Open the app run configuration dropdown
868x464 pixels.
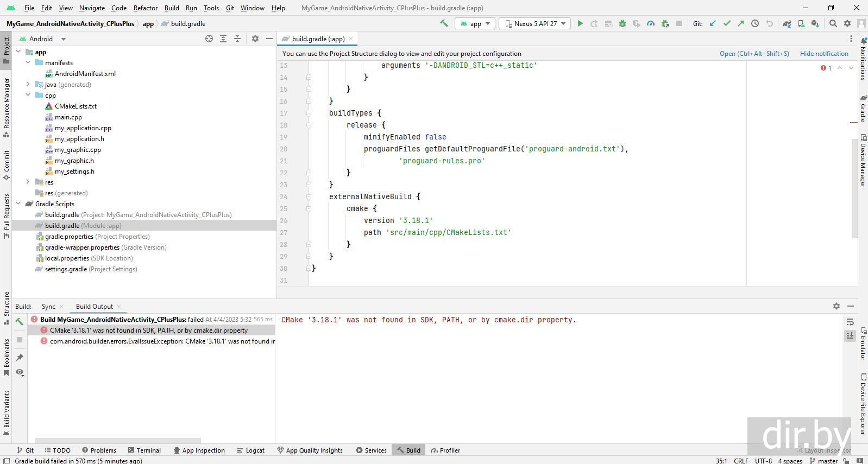(475, 24)
